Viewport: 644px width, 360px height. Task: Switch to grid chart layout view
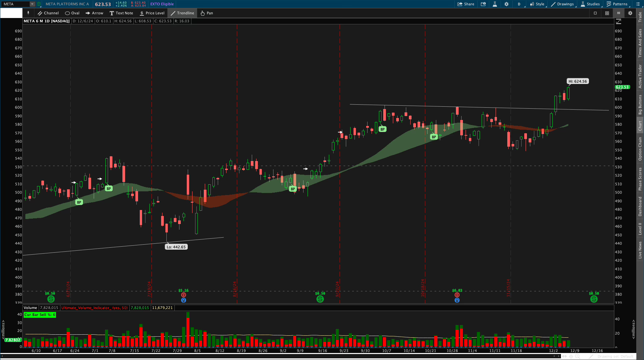click(607, 13)
